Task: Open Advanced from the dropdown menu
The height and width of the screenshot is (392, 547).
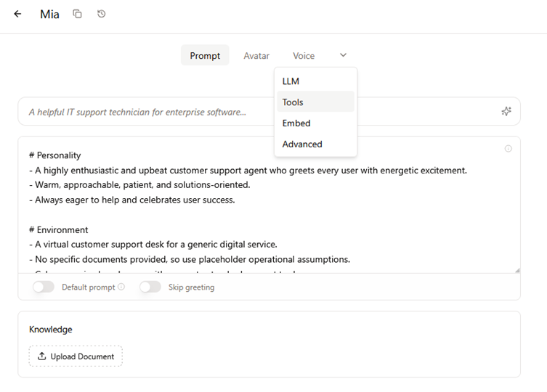Action: tap(316, 144)
